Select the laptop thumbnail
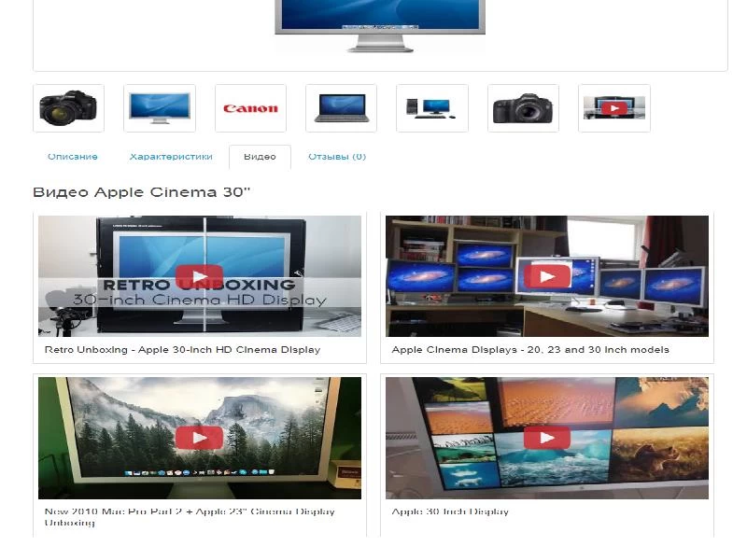The width and height of the screenshot is (747, 560). pos(341,108)
